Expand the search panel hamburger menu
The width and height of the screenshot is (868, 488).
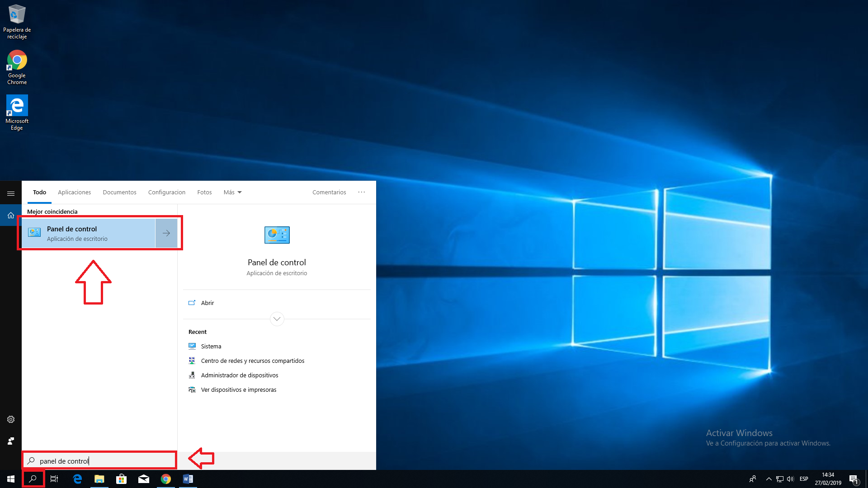11,193
